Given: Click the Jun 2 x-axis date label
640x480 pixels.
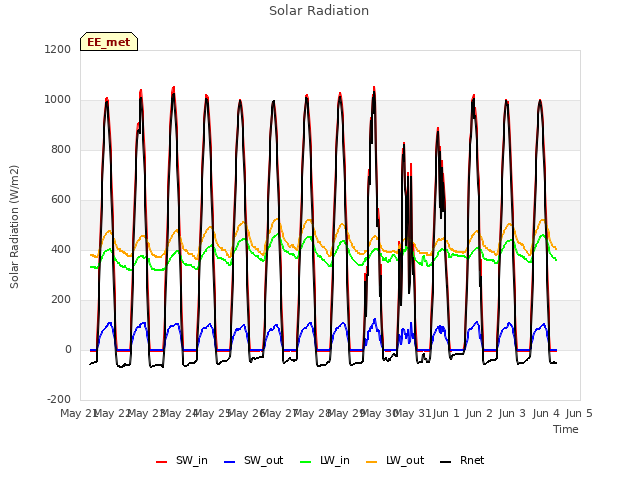Looking at the screenshot, I should click(479, 413).
